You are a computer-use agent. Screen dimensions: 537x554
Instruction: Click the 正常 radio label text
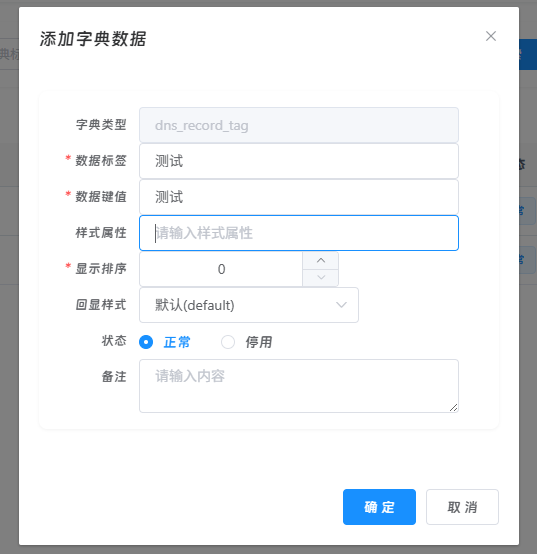pyautogui.click(x=177, y=342)
